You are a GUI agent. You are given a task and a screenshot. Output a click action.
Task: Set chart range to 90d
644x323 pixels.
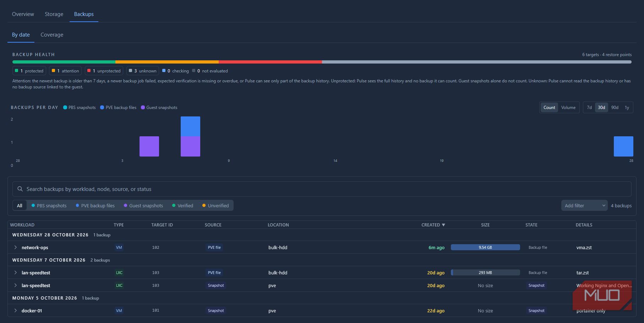click(615, 108)
